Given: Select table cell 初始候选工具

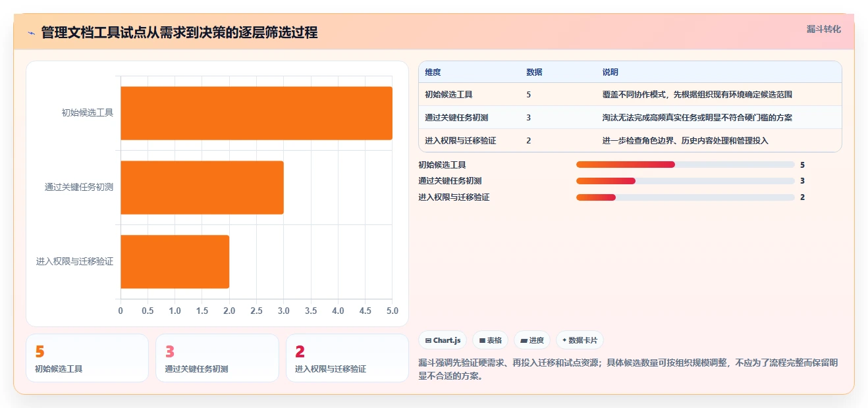Looking at the screenshot, I should click(448, 95).
